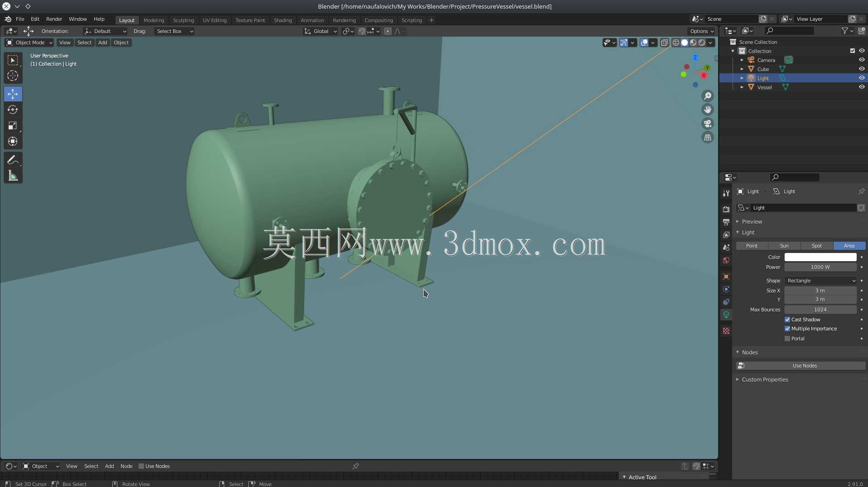
Task: Open the Orientation Default dropdown
Action: click(x=106, y=31)
